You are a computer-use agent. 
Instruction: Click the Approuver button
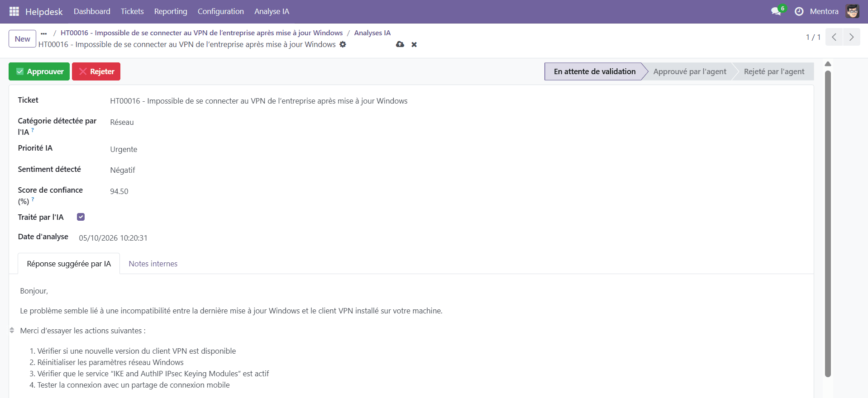click(x=39, y=71)
